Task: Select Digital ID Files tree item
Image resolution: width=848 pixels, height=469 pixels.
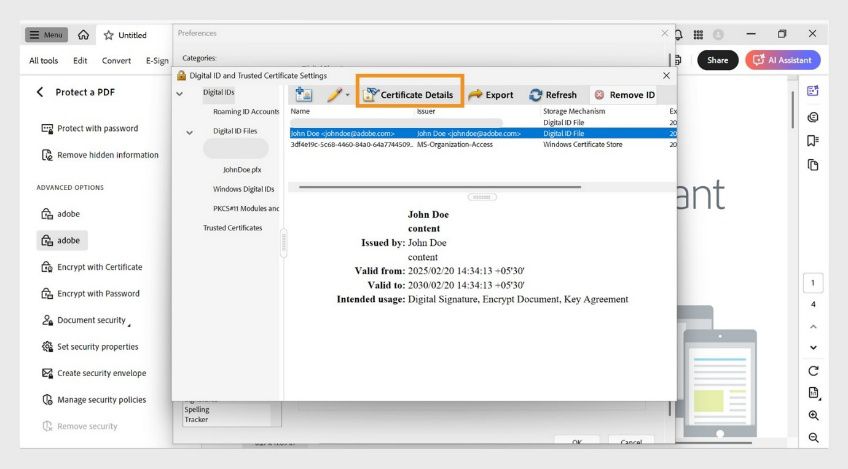Action: point(235,131)
